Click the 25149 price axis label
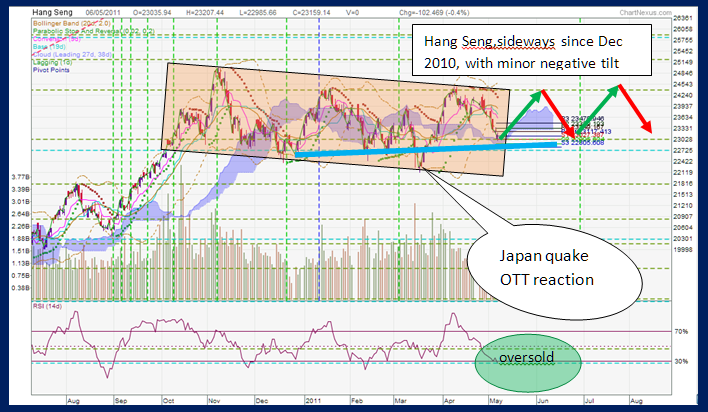 point(682,62)
